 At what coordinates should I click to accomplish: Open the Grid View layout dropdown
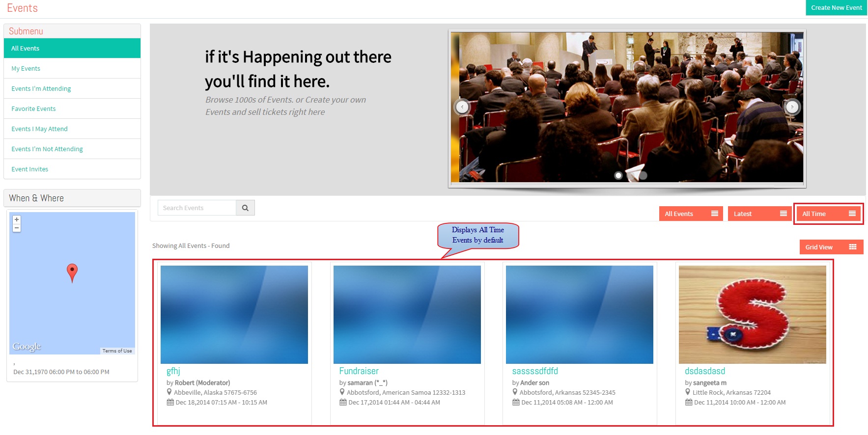[831, 247]
